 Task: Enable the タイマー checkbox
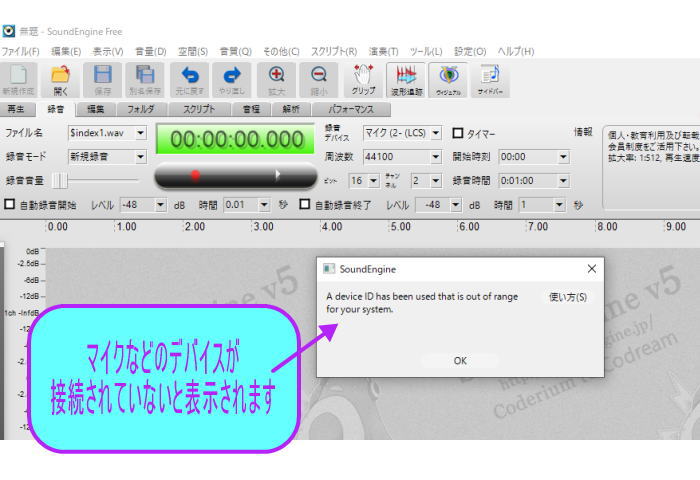(458, 133)
